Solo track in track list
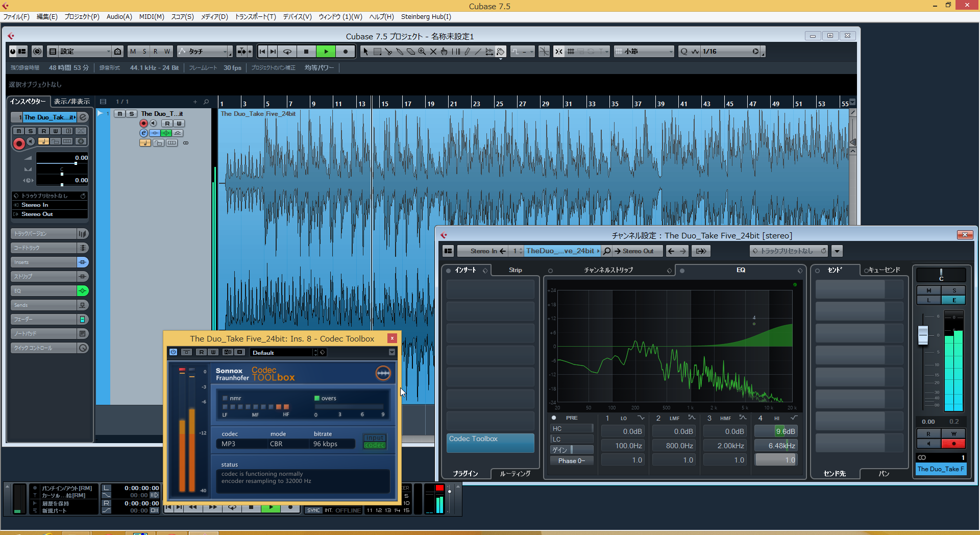The image size is (980, 535). click(x=132, y=114)
